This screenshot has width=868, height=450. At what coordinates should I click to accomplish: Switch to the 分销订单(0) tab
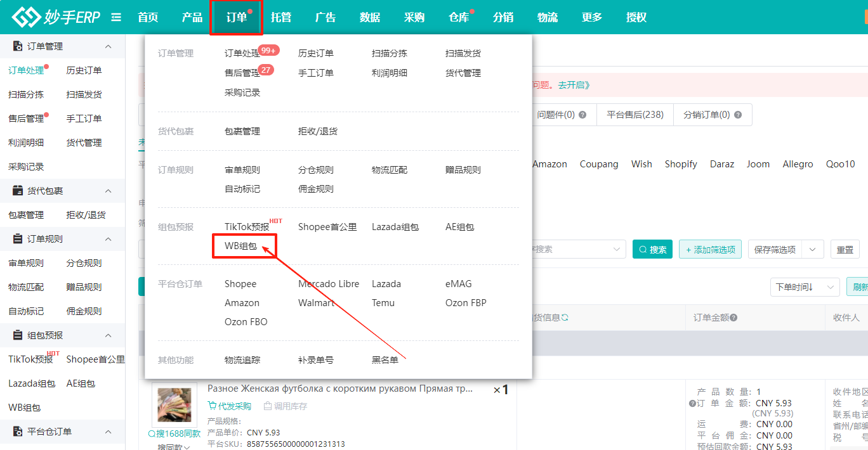(713, 115)
